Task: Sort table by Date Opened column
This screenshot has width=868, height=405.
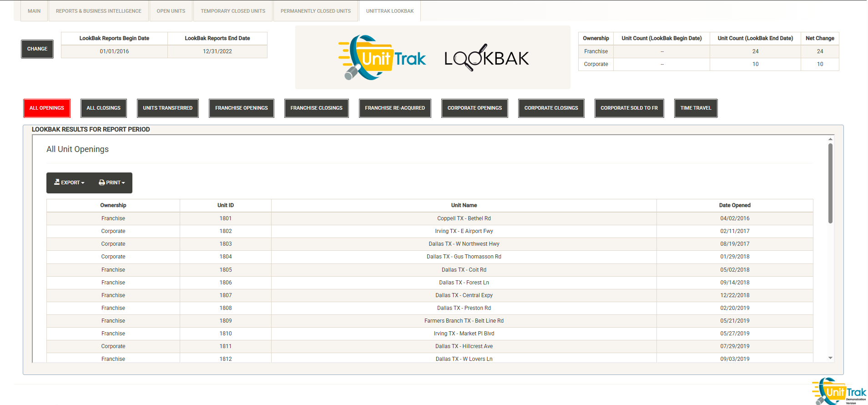Action: (x=735, y=205)
